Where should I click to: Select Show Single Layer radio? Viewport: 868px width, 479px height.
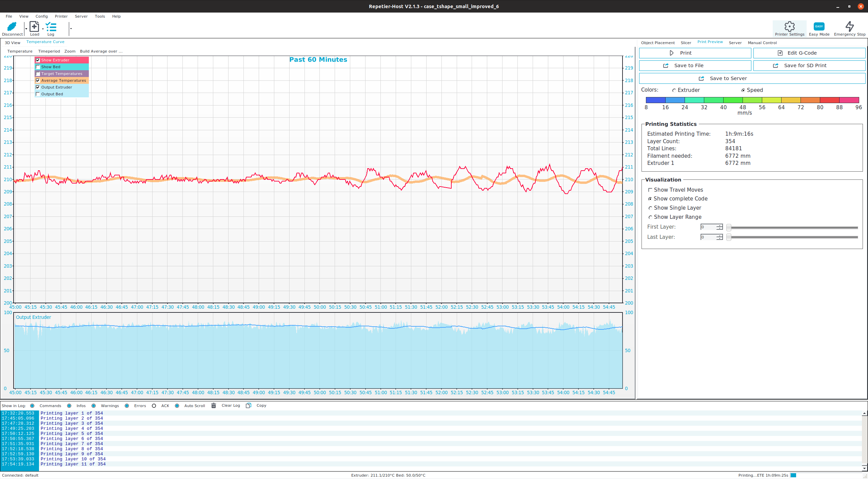(x=650, y=208)
